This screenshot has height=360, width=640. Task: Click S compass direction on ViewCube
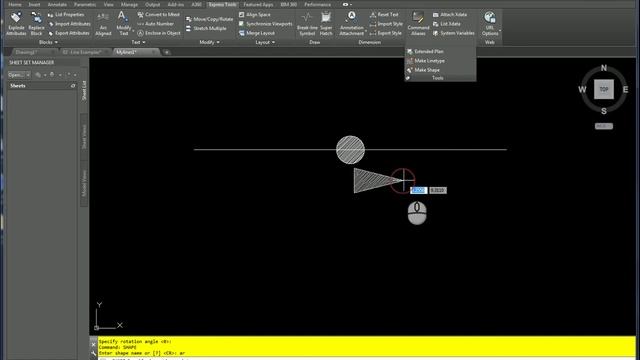point(604,111)
